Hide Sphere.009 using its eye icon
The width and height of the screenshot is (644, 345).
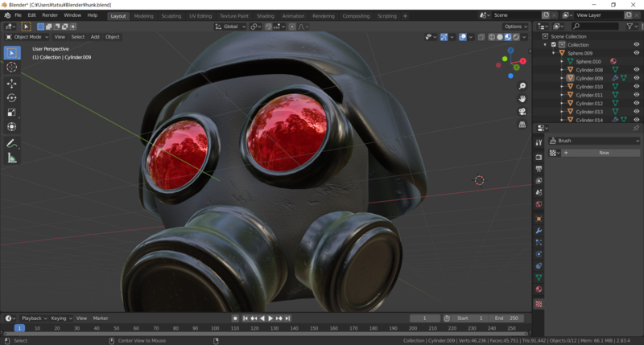[637, 53]
